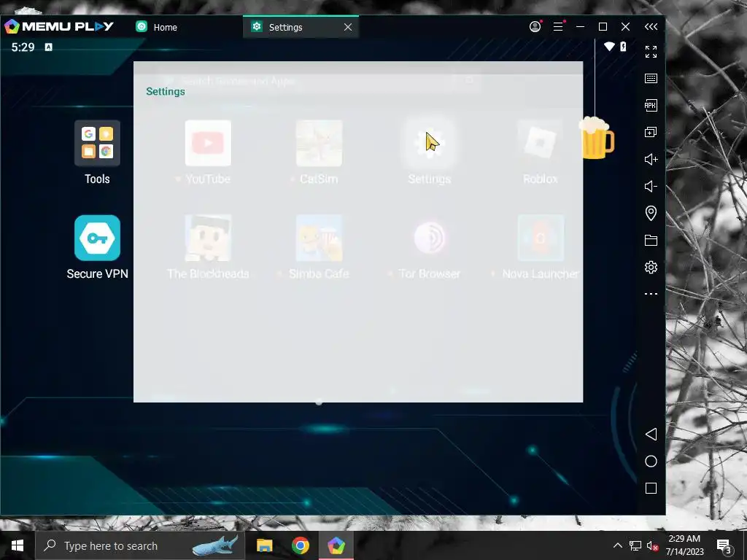Show more sidebar tools
Viewport: 747px width, 560px height.
pos(651,294)
